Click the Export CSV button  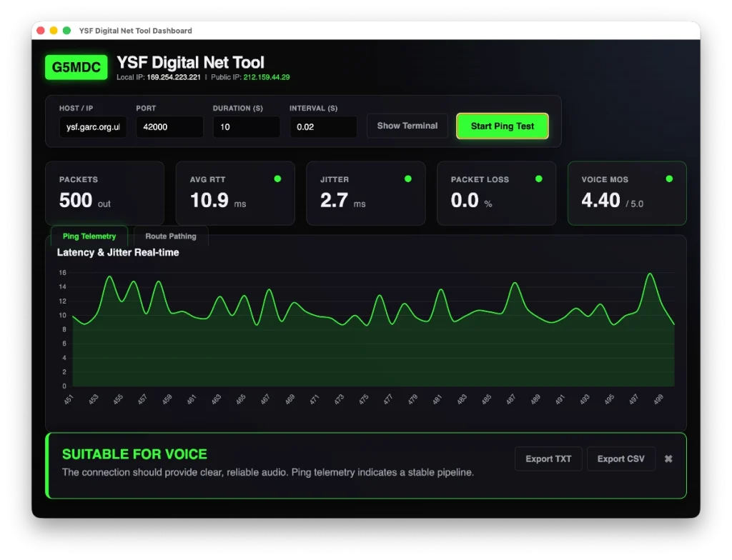click(x=620, y=459)
